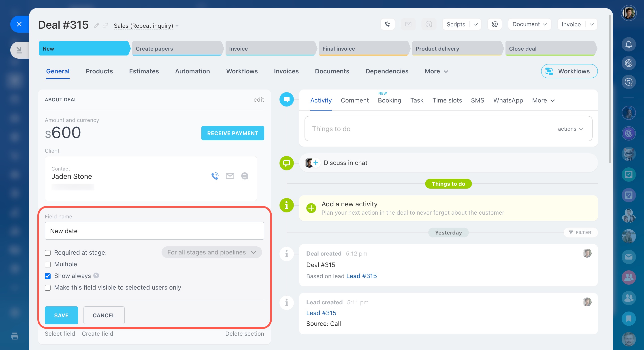Enable the Required at stage checkbox
Screen dimensions: 644x350
(x=48, y=253)
